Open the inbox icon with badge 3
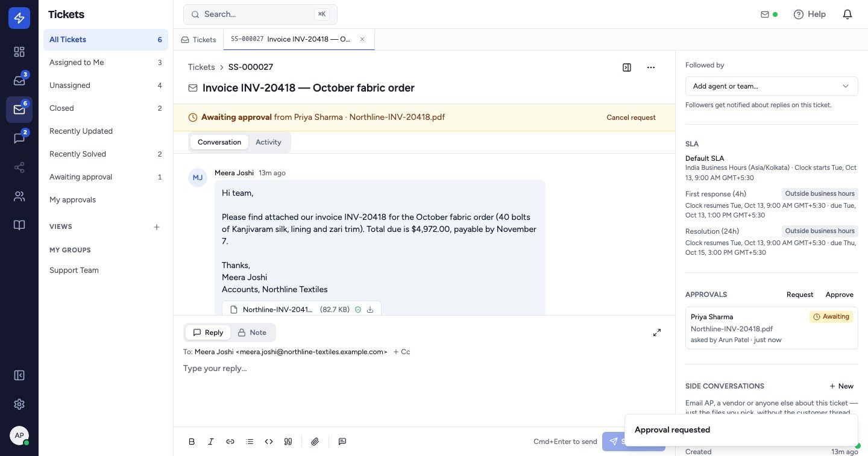 (x=19, y=81)
